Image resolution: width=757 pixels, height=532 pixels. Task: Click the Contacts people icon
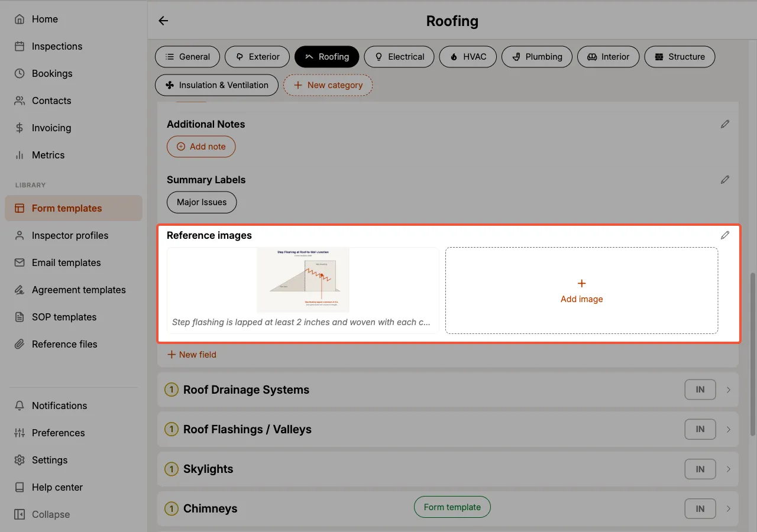(20, 100)
